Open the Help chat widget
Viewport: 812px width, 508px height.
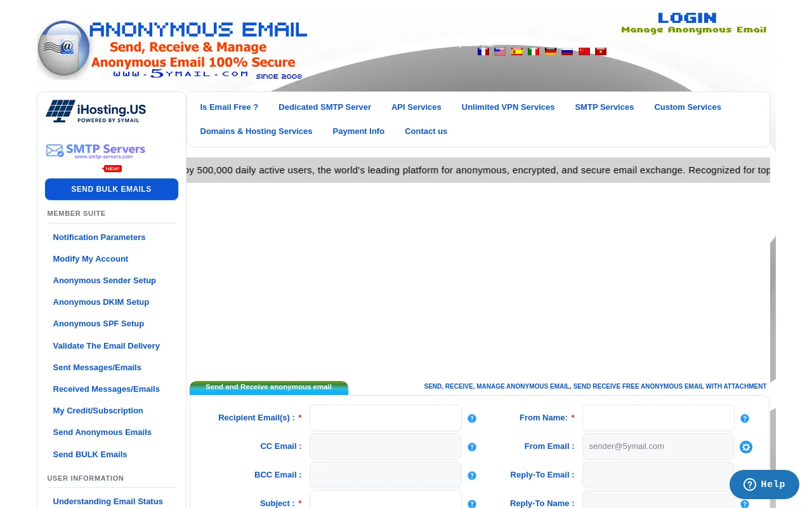tap(764, 485)
